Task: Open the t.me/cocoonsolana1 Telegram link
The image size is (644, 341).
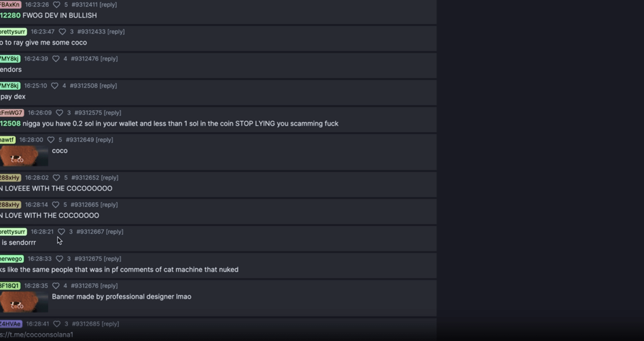Action: click(37, 335)
